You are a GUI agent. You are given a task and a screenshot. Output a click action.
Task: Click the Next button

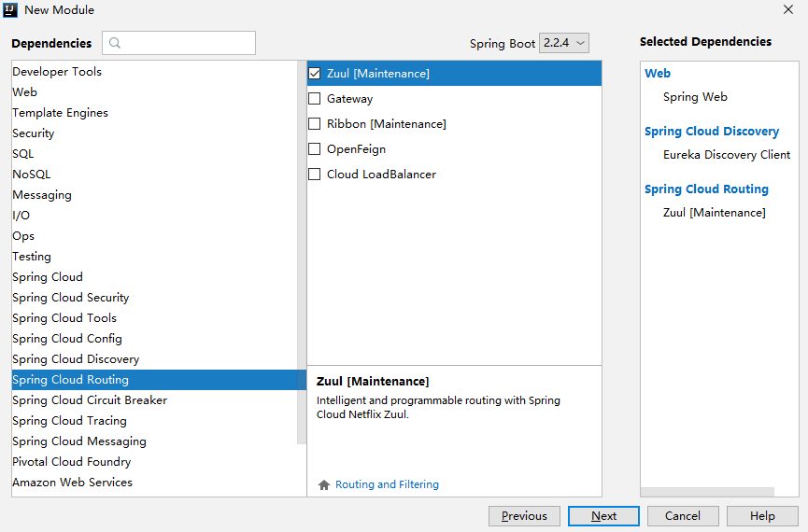coord(603,516)
